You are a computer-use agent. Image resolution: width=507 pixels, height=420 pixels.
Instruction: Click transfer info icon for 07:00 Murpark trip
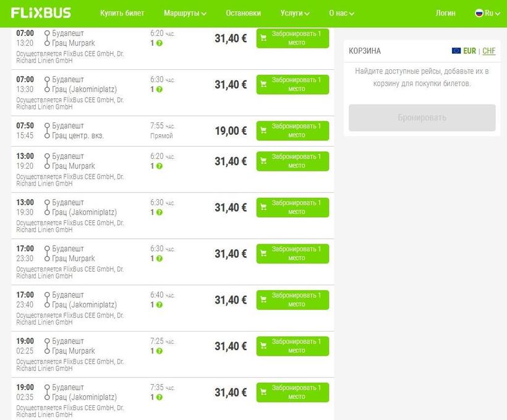click(x=160, y=43)
